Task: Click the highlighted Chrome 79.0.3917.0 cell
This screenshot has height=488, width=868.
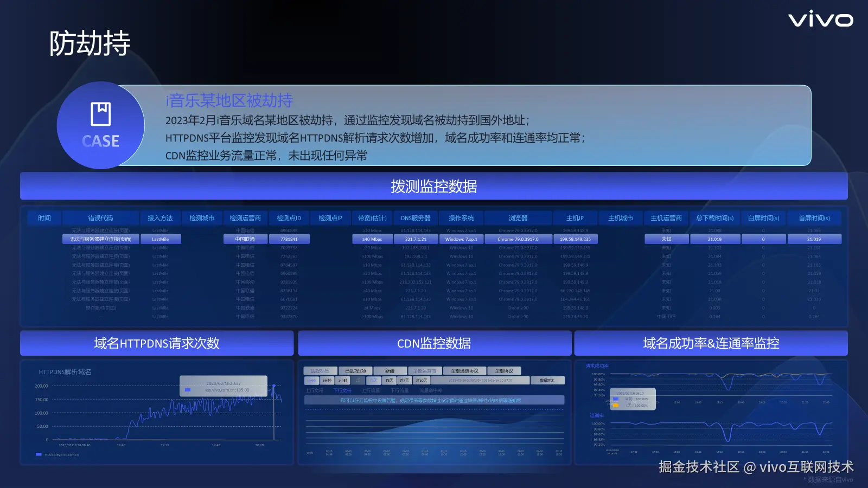Action: [x=518, y=239]
